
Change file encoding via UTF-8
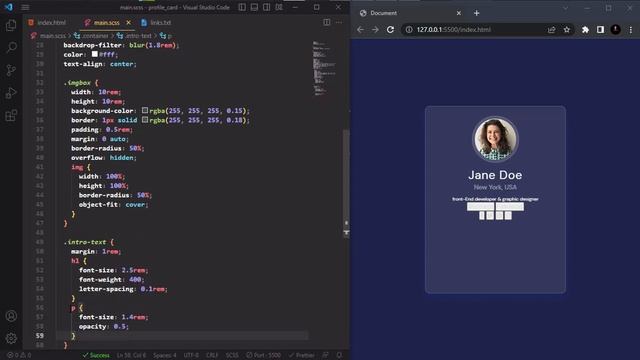191,355
